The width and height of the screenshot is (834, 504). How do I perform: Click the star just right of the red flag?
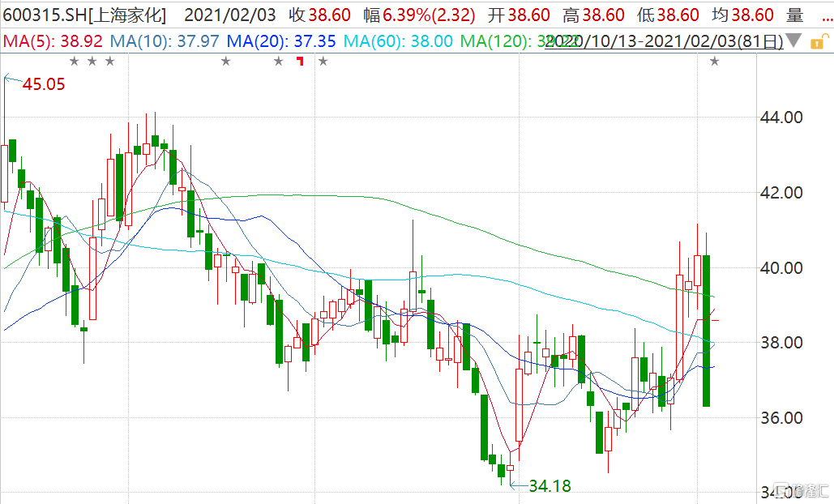coord(323,61)
